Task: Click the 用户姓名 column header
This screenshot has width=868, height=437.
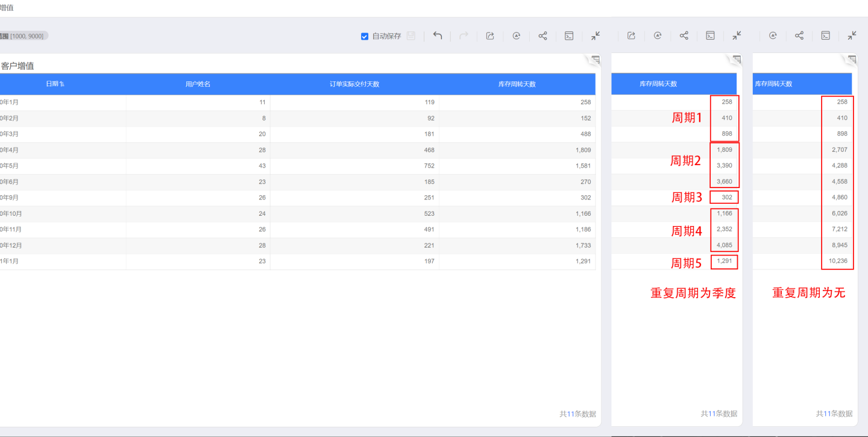Action: pos(198,84)
